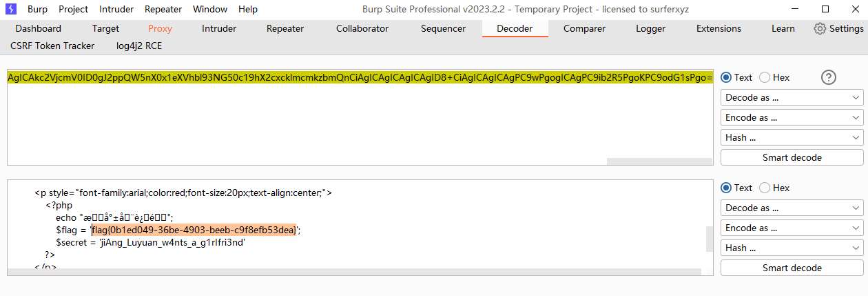Click the Decoder help question mark icon
The width and height of the screenshot is (868, 296).
829,77
